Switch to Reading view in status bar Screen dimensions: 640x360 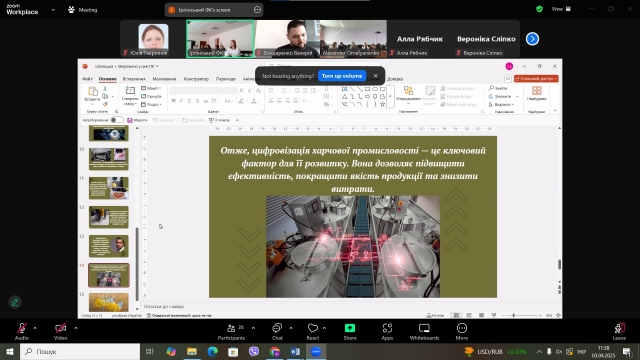click(482, 315)
